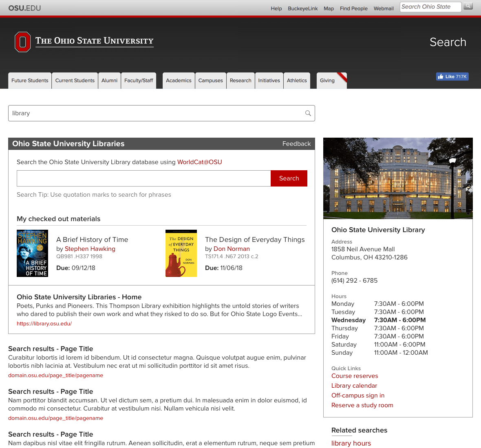The image size is (481, 448).
Task: Click The Design of Everyday Things cover
Action: click(181, 253)
